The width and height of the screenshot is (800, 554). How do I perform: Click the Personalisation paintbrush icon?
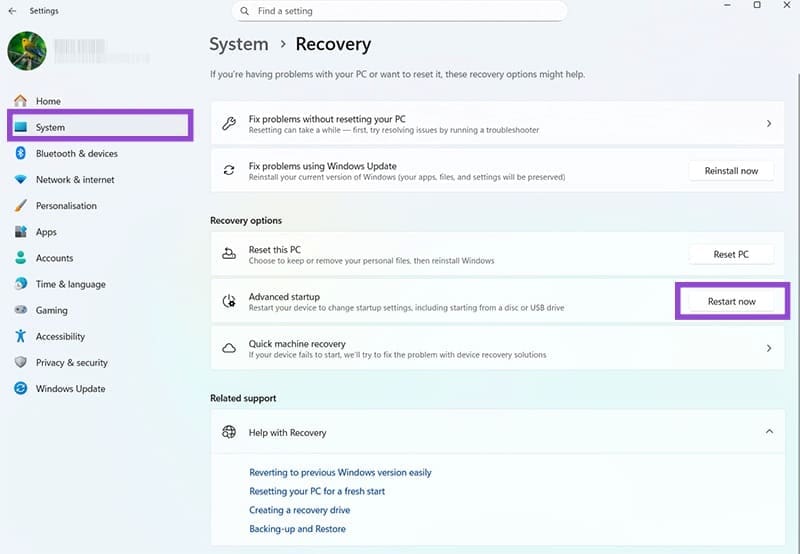coord(20,206)
